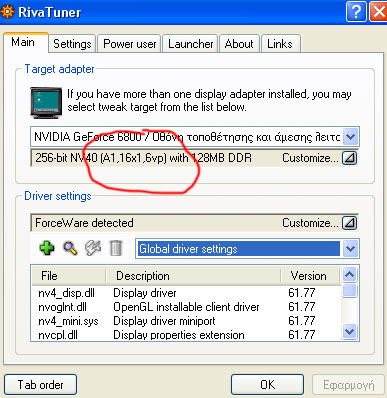Viewport: 387px width, 398px height.
Task: Click scroll up arrow in driver file list
Action: tap(349, 275)
